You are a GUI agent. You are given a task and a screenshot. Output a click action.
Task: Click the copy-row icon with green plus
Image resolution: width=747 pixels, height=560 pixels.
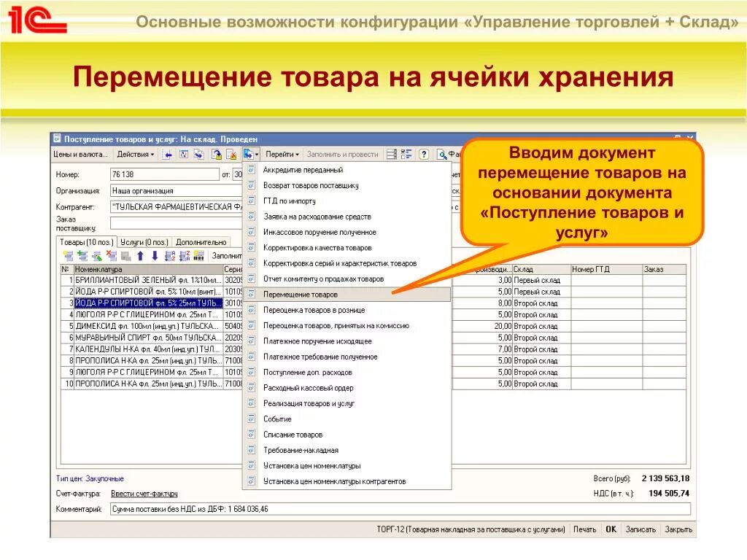tap(82, 256)
